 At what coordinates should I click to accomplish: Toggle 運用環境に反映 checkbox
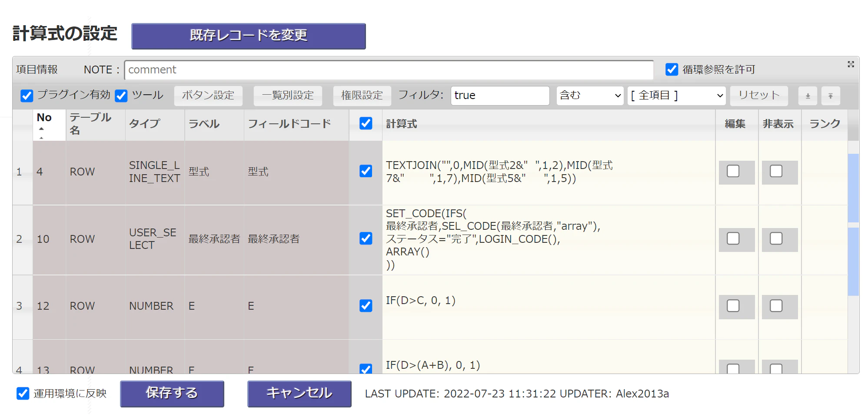23,394
